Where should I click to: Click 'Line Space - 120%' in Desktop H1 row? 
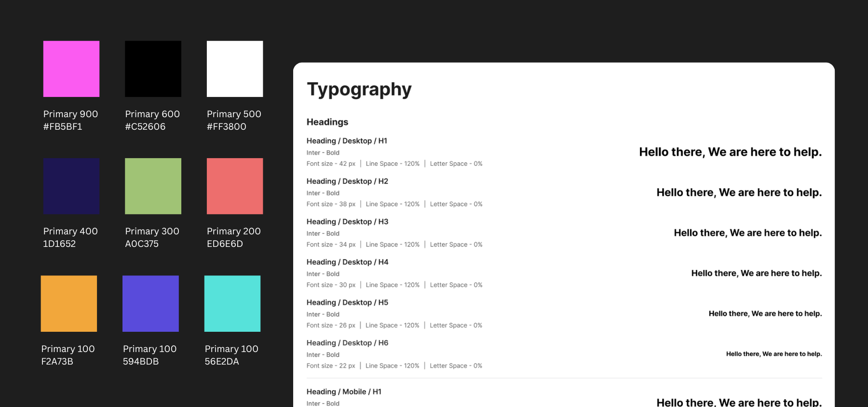[393, 164]
